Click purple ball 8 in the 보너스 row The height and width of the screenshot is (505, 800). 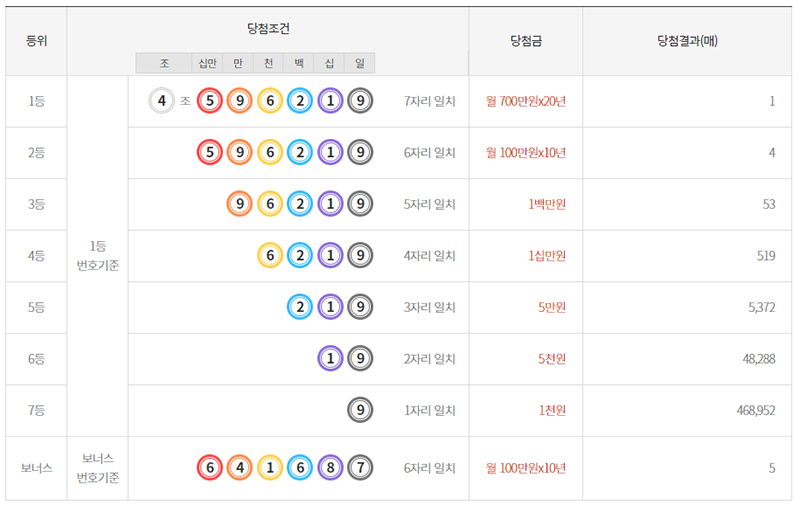[x=330, y=467]
